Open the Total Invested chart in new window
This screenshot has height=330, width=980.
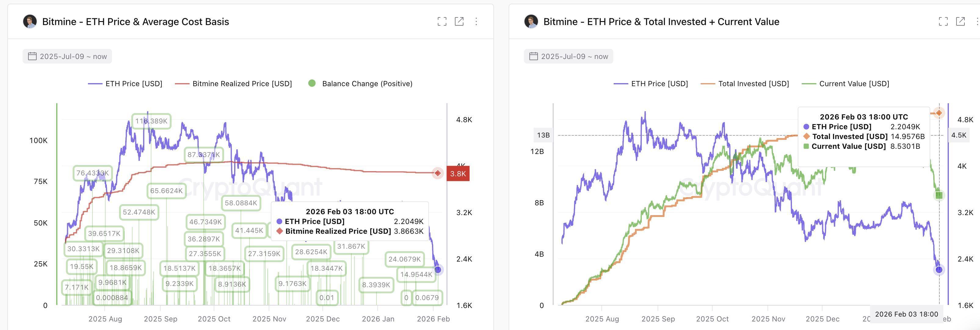(960, 22)
